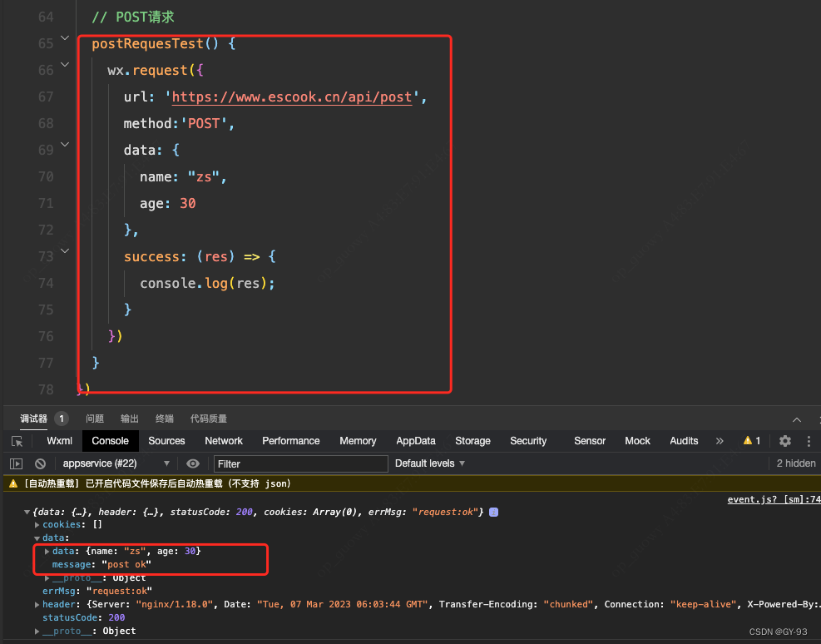The image size is (821, 644).
Task: Click the age: 30 code line
Action: tap(167, 204)
